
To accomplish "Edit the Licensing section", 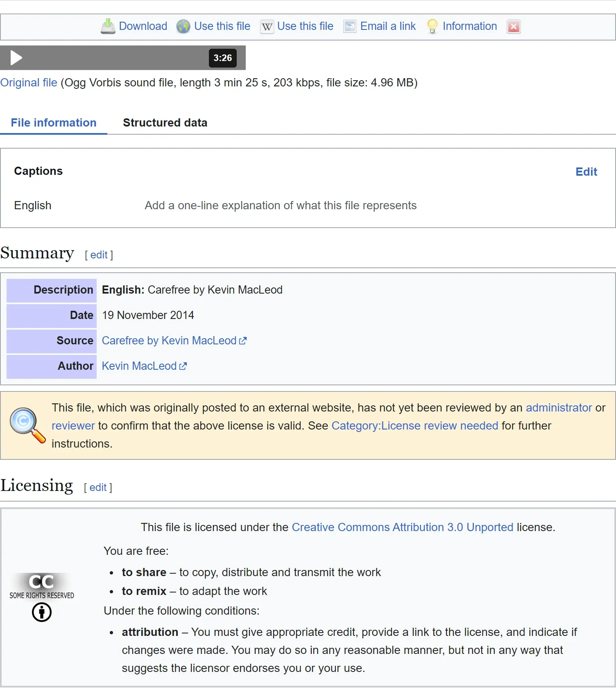I will coord(98,487).
